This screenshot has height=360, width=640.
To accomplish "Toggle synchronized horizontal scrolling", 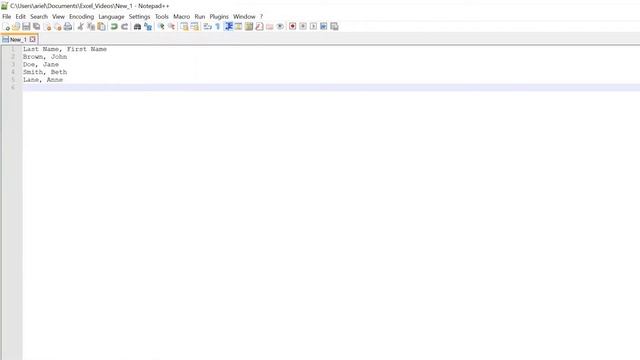I will pyautogui.click(x=195, y=27).
